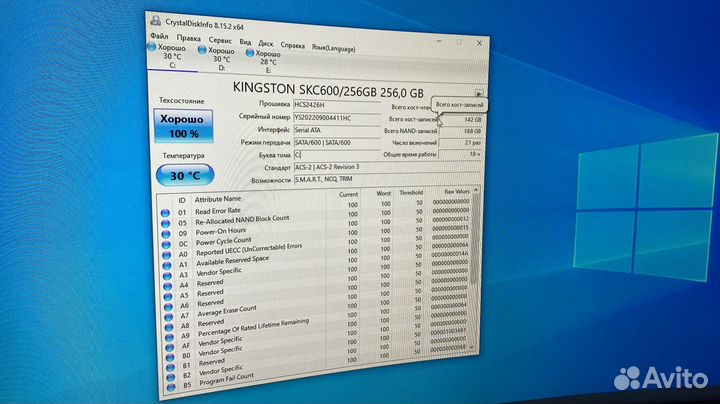
Task: Click the KINGSTON SKC600/256GB model title
Action: coord(328,90)
